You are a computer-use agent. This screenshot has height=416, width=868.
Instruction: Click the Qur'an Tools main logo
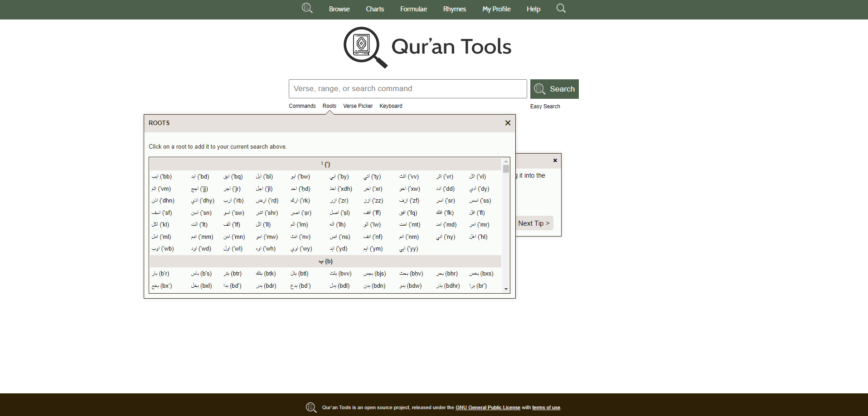(427, 47)
